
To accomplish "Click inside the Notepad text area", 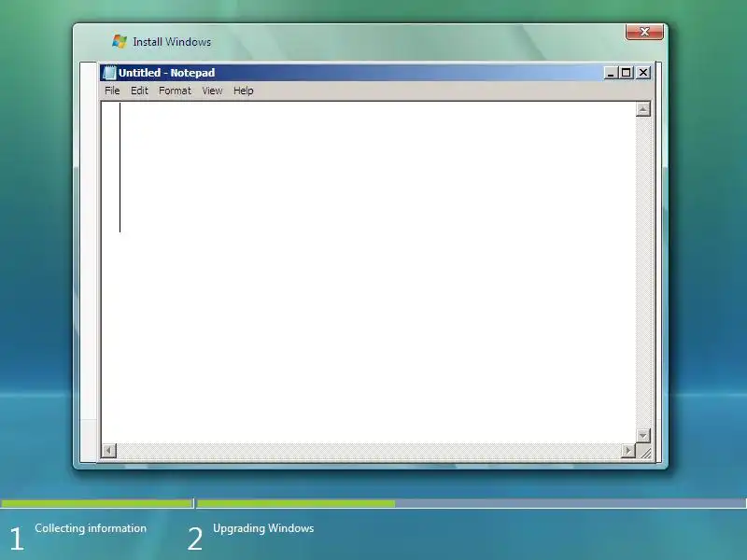I will 368,273.
